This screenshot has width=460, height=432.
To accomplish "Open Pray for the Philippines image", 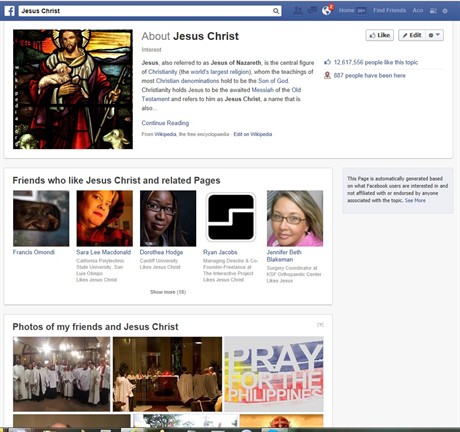I will point(274,374).
